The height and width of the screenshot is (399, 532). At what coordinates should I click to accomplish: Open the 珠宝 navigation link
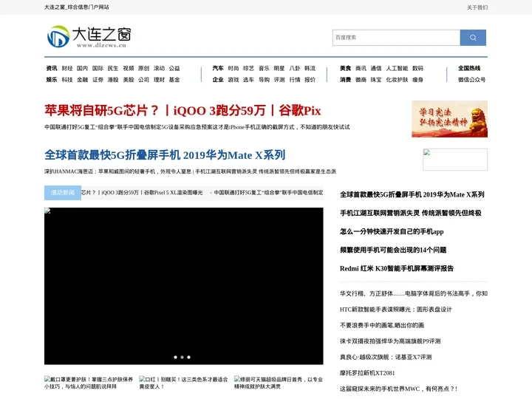coord(376,80)
